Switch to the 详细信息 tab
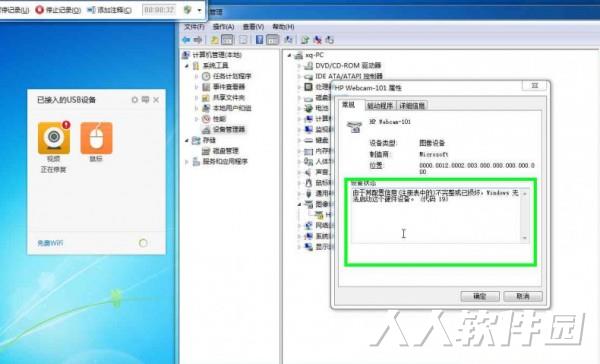Screen dimensions: 600x364 point(412,106)
